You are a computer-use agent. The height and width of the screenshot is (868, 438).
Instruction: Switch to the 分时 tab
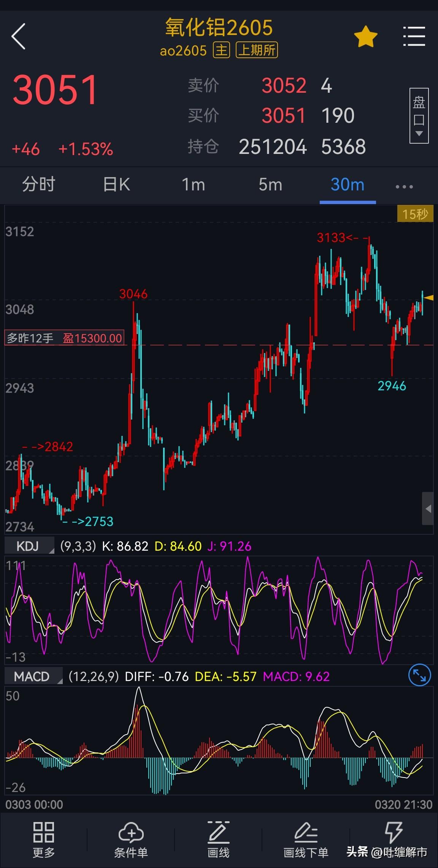tap(39, 185)
